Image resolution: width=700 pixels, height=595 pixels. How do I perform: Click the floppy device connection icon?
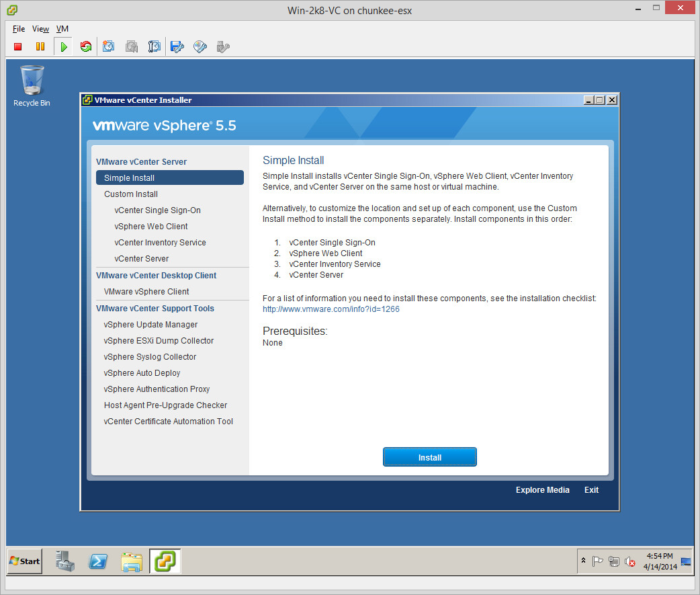[x=177, y=46]
